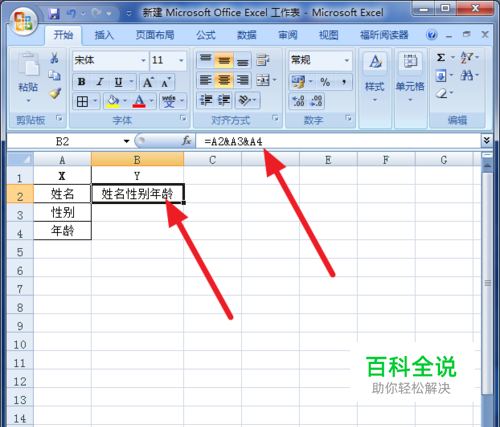Switch to the 开始 tab
This screenshot has width=500, height=427.
tap(63, 35)
